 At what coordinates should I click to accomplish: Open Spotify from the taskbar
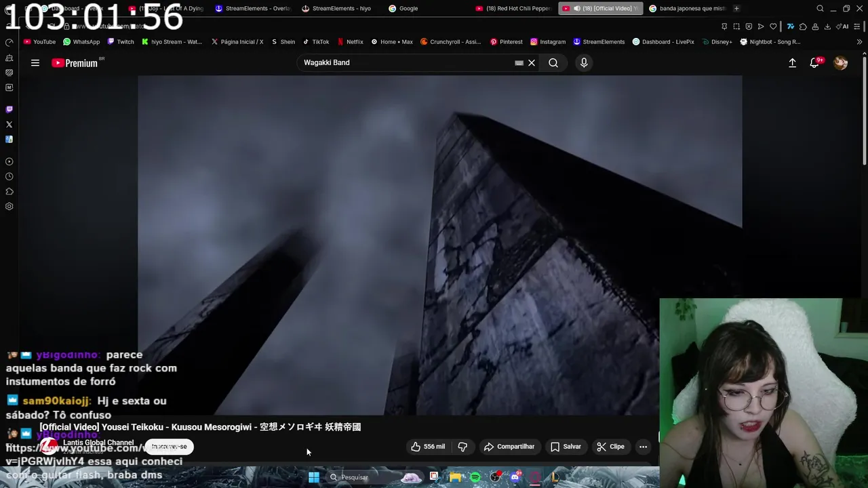475,477
